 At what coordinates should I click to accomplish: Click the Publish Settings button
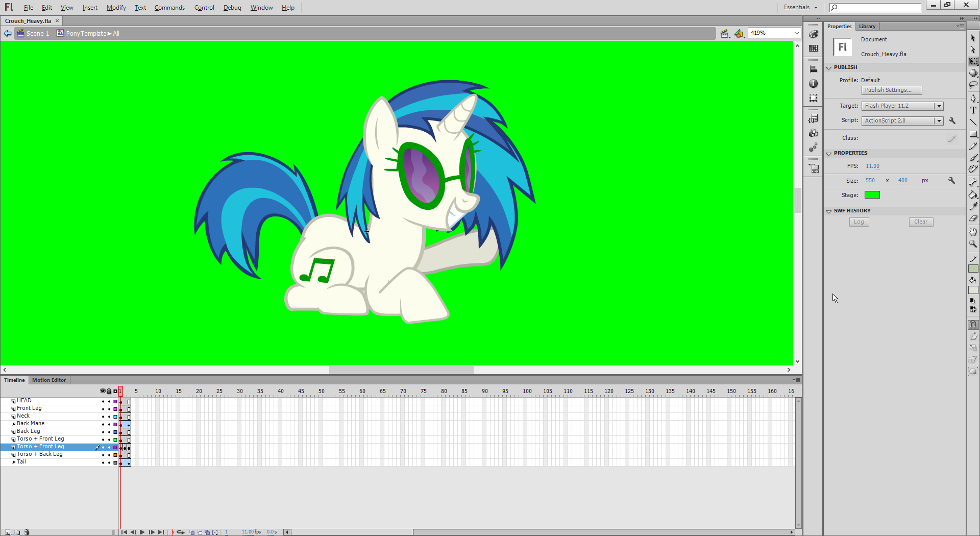point(892,90)
